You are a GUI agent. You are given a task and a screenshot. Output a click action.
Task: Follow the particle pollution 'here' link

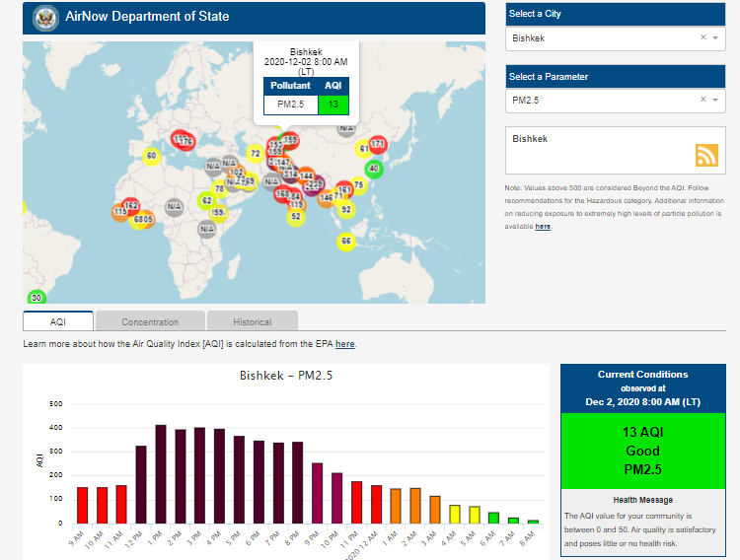[543, 227]
